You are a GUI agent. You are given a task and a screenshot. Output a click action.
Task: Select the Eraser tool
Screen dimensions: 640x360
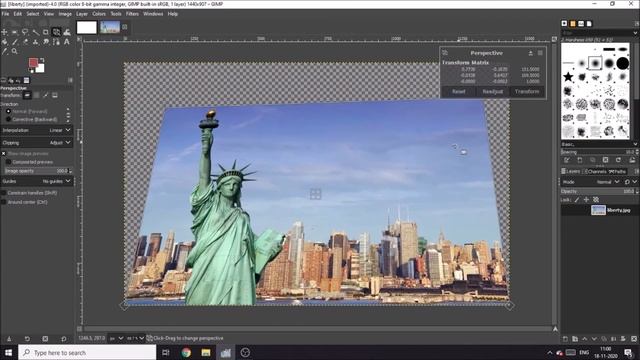[x=25, y=42]
